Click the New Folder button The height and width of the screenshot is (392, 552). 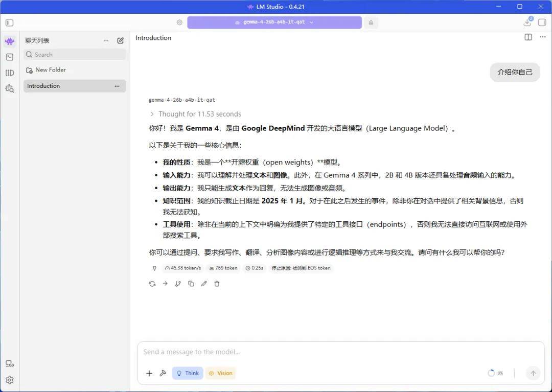tap(46, 70)
